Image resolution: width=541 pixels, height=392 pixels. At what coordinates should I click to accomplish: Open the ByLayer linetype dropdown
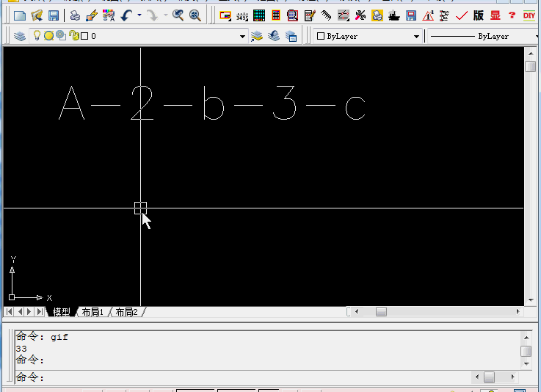484,36
